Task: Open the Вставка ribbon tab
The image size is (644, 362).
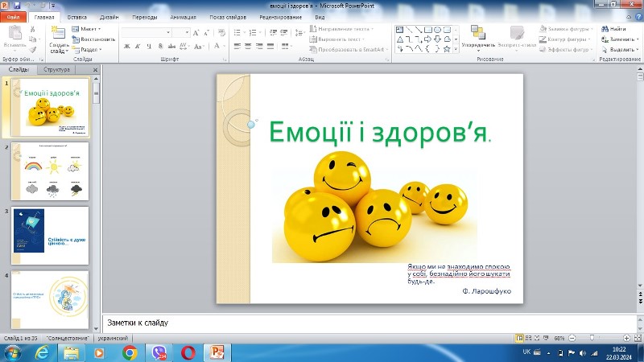Action: 76,17
